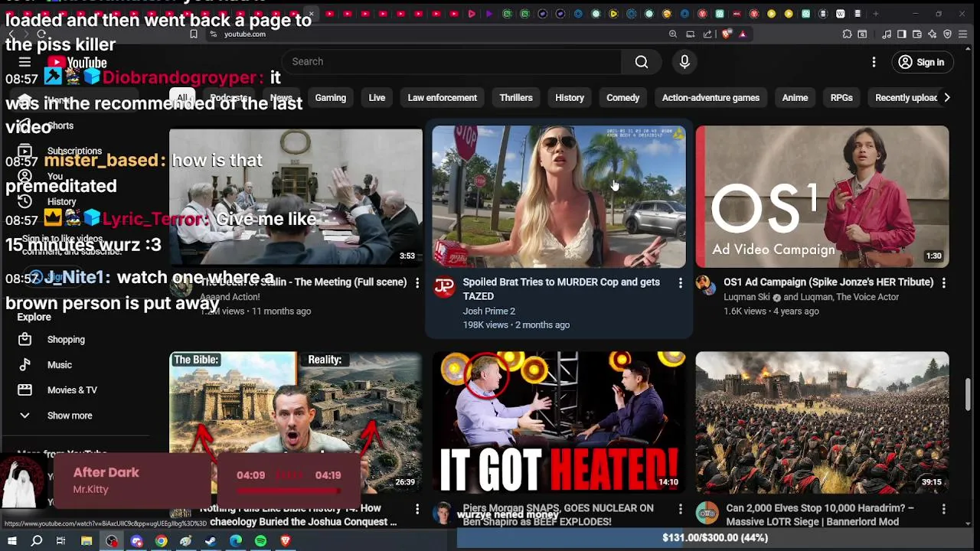Select the Gaming category chip
980x551 pixels.
point(331,98)
